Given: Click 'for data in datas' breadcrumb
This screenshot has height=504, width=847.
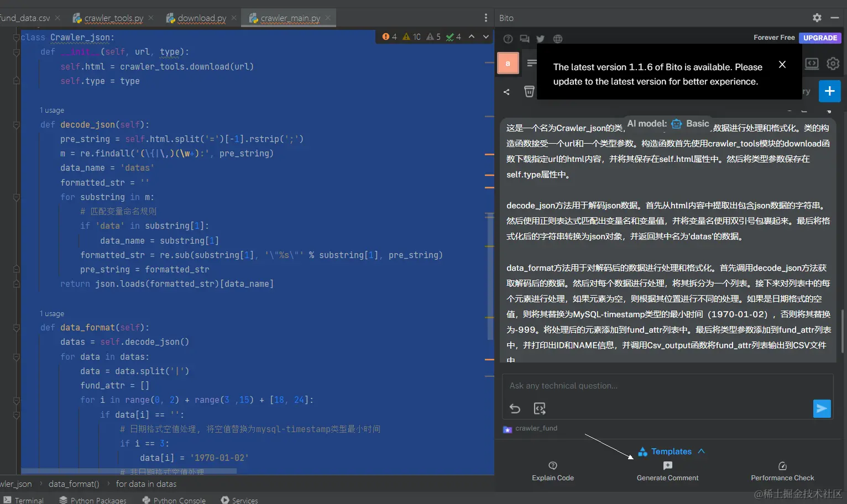Looking at the screenshot, I should click(146, 484).
